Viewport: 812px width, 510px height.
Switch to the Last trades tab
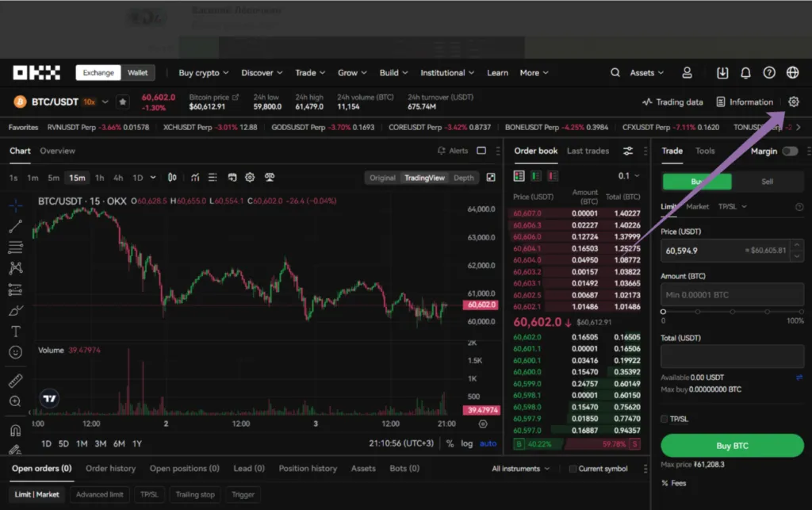(588, 151)
